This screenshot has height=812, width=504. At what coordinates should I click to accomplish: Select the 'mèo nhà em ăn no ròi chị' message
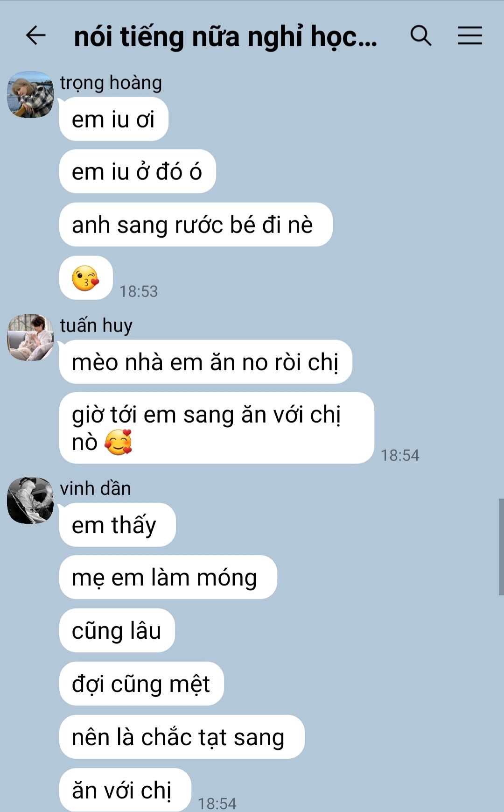click(x=206, y=362)
